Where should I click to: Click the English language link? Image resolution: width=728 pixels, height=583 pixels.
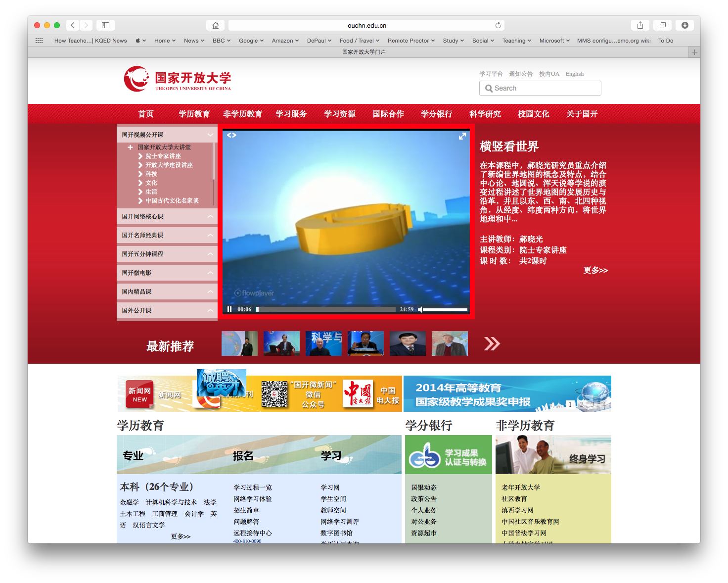click(x=574, y=74)
